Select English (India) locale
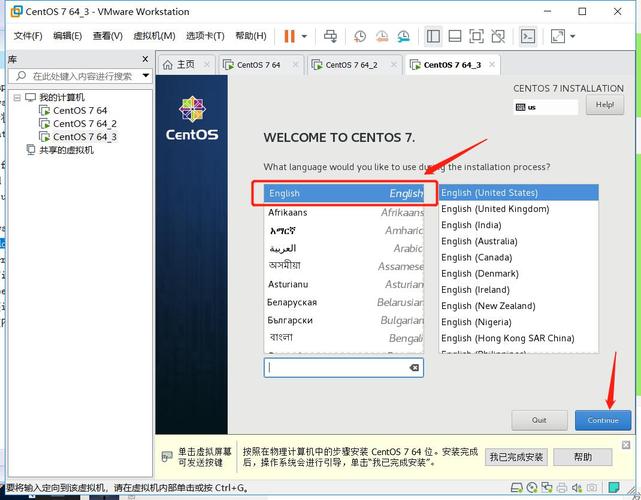 tap(518, 225)
